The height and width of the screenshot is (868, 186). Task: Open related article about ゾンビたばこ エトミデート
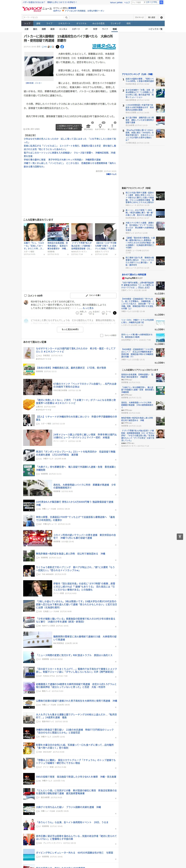70,147
